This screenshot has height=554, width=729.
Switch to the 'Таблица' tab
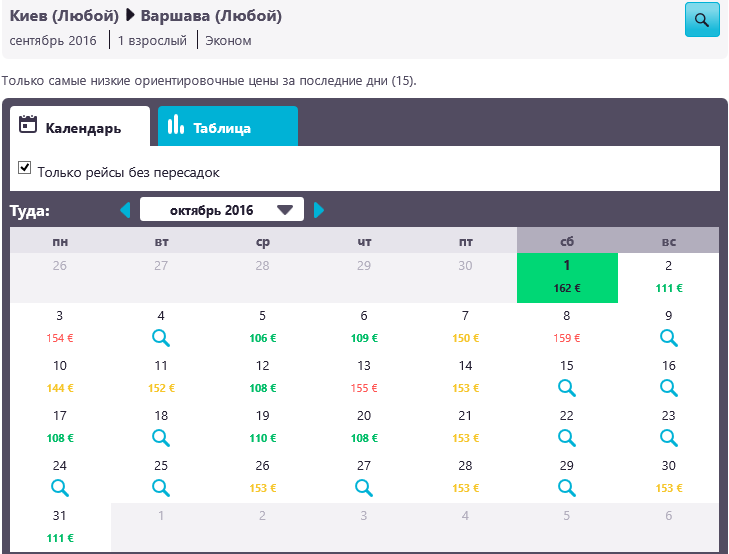click(x=228, y=127)
